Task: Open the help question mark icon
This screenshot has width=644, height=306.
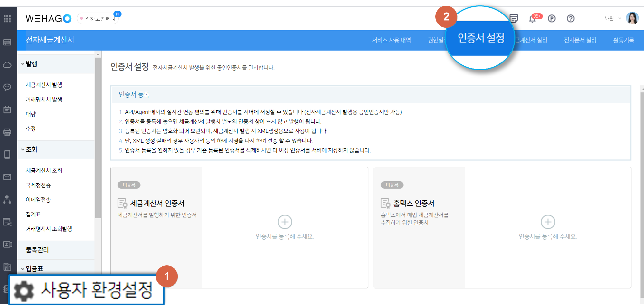Action: coord(571,19)
